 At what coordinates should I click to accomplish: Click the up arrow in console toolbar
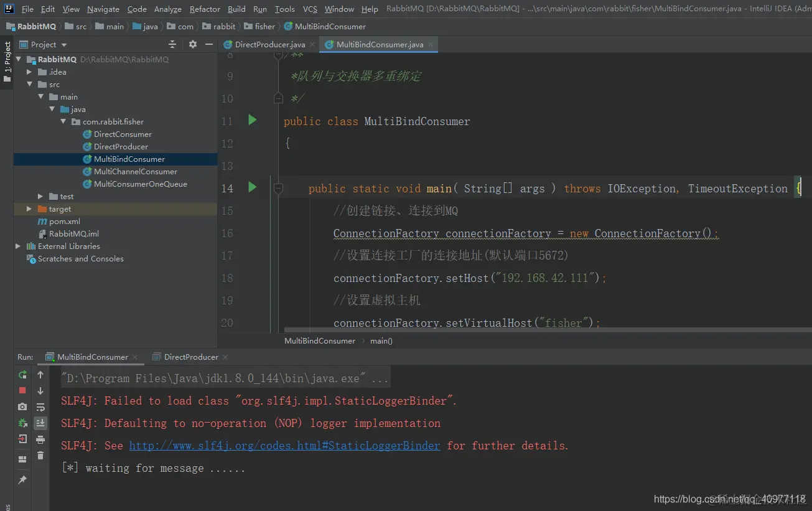click(40, 375)
